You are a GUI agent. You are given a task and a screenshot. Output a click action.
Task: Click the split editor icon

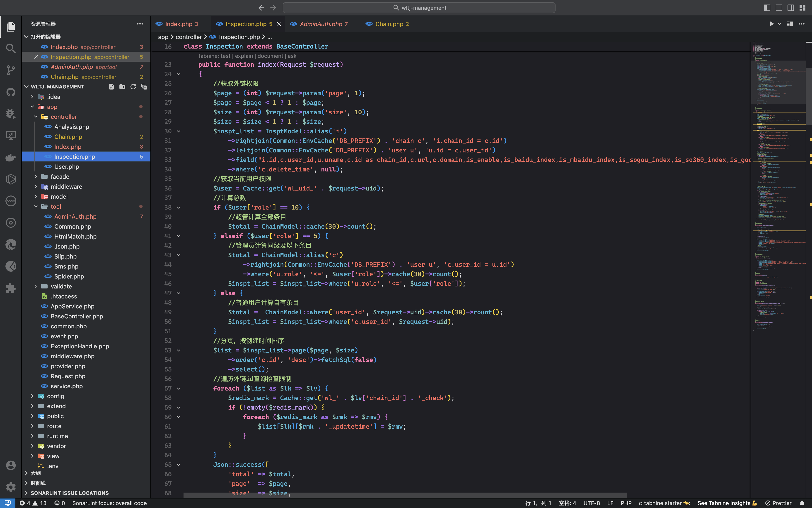[790, 24]
